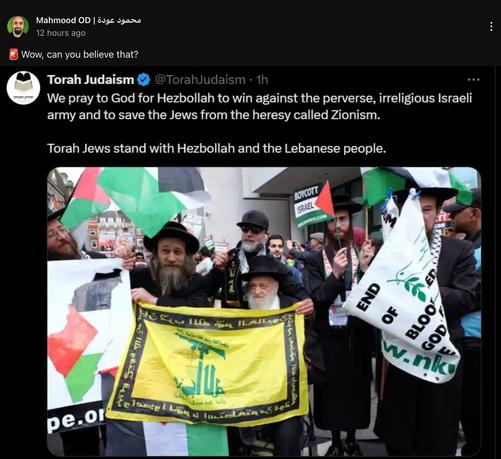Image resolution: width=501 pixels, height=459 pixels.
Task: Click the Torah Judaism display name
Action: point(90,80)
